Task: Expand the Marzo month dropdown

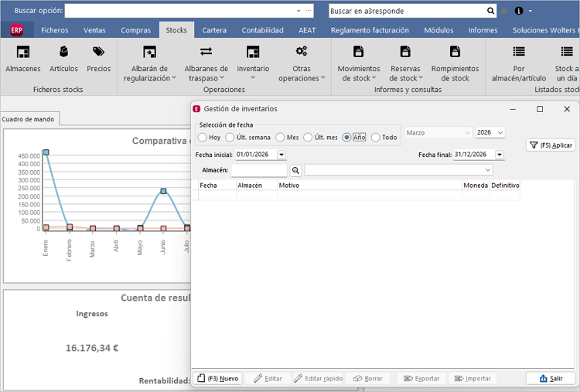Action: [x=467, y=133]
